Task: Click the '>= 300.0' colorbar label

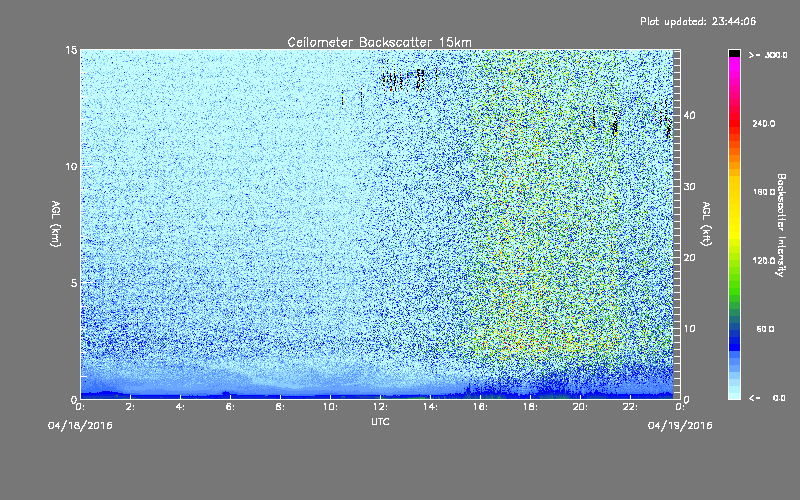Action: pos(768,55)
